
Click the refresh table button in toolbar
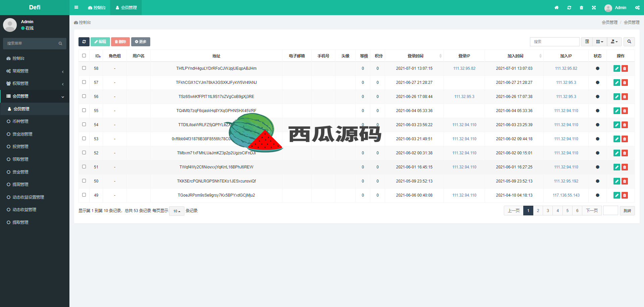[84, 42]
